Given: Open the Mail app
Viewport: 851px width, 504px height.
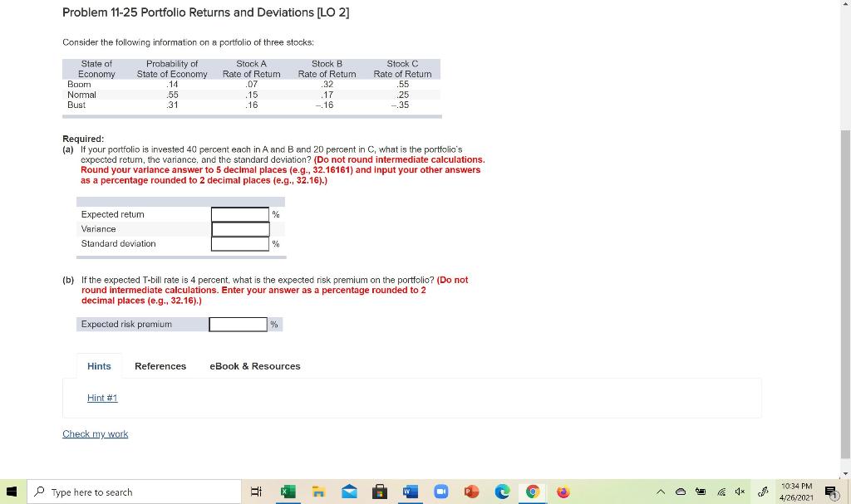Looking at the screenshot, I should (x=349, y=492).
